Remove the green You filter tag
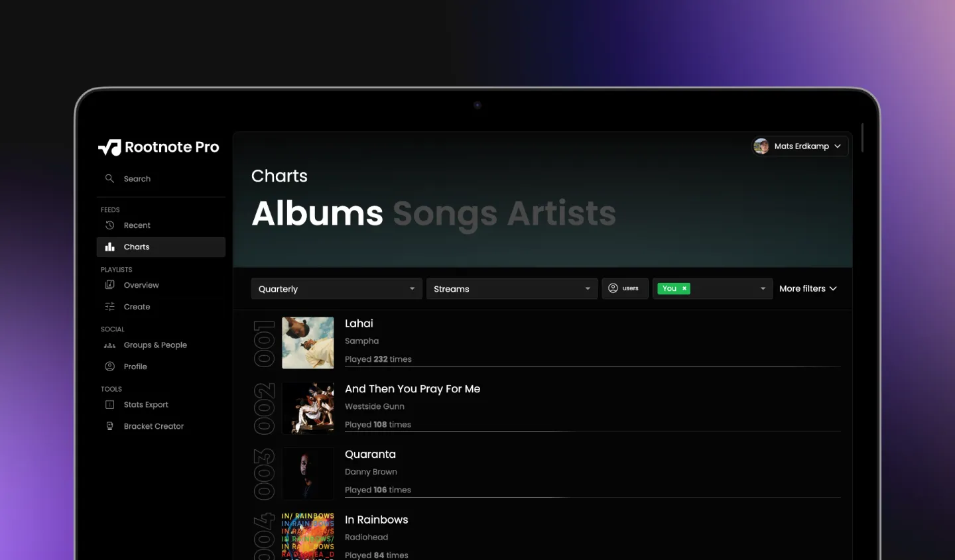The image size is (955, 560). point(684,288)
